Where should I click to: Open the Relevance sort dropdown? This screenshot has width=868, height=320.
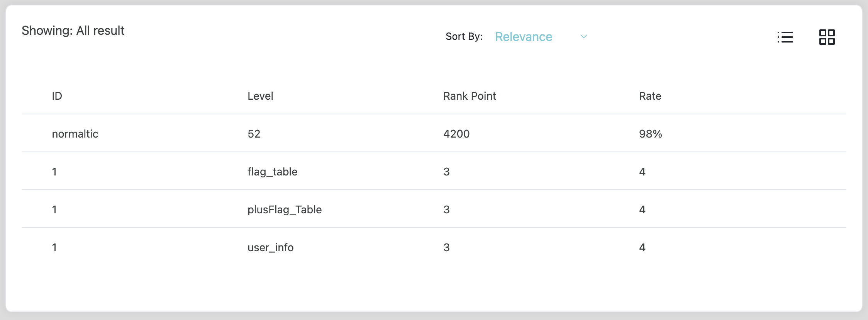click(524, 37)
